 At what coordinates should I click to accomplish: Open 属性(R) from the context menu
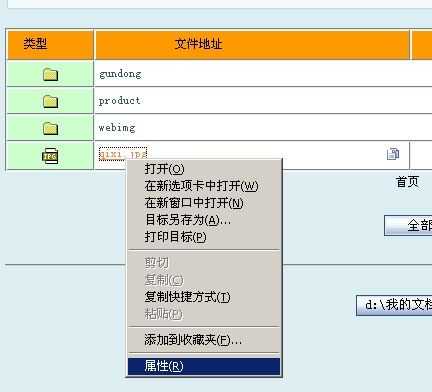[x=203, y=366]
